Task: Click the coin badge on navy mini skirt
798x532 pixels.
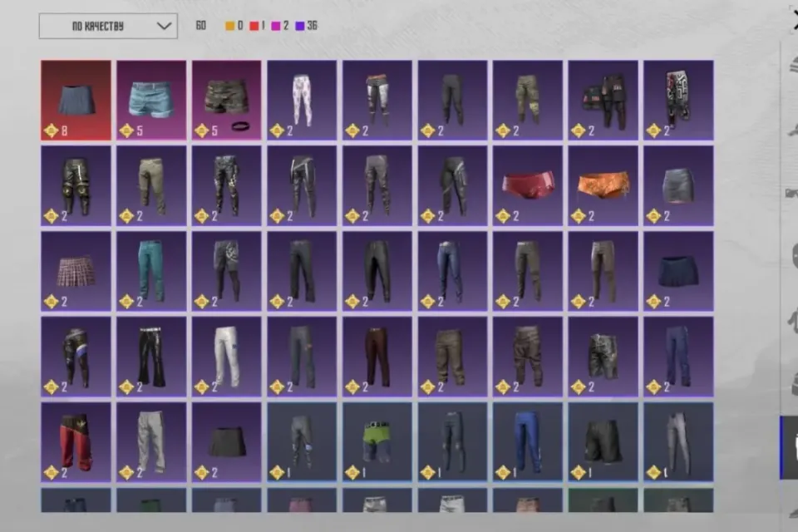Action: pos(653,302)
